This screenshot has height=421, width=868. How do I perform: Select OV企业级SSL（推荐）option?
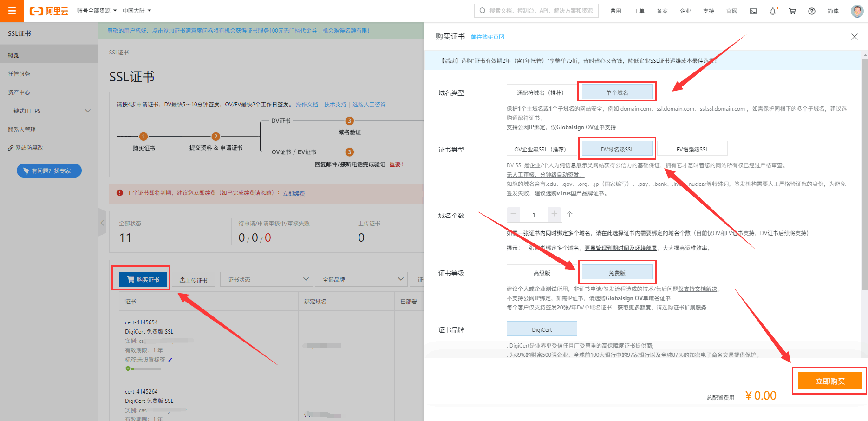[542, 149]
